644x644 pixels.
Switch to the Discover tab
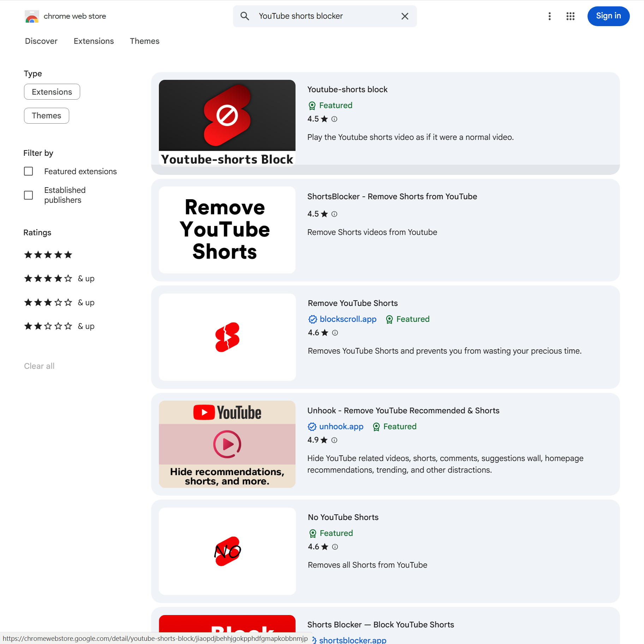tap(41, 41)
